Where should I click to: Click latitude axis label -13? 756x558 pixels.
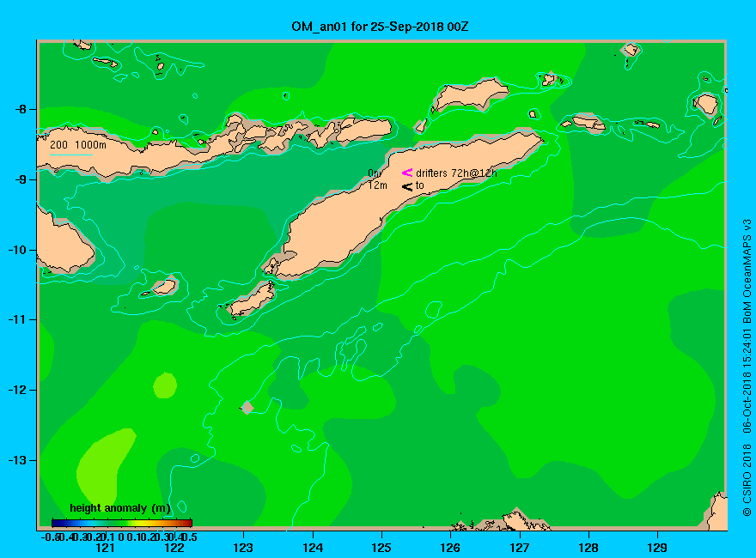(x=17, y=460)
